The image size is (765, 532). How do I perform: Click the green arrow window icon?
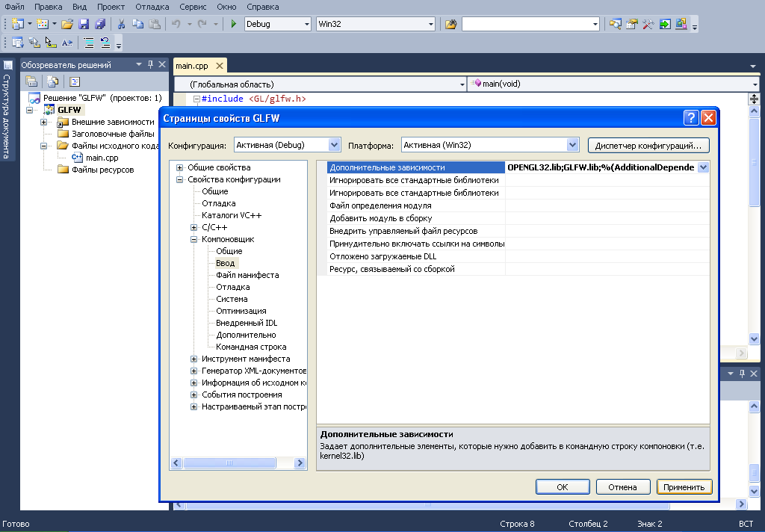tap(664, 24)
